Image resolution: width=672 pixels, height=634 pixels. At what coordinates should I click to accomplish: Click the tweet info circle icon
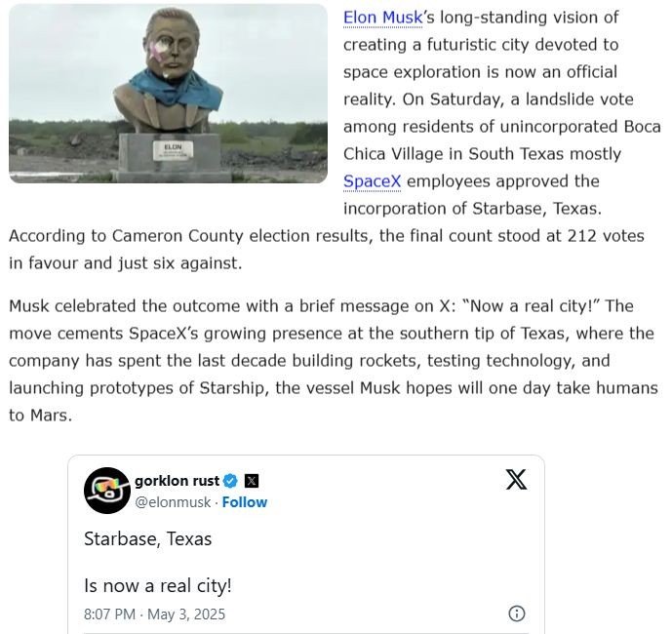pos(516,614)
